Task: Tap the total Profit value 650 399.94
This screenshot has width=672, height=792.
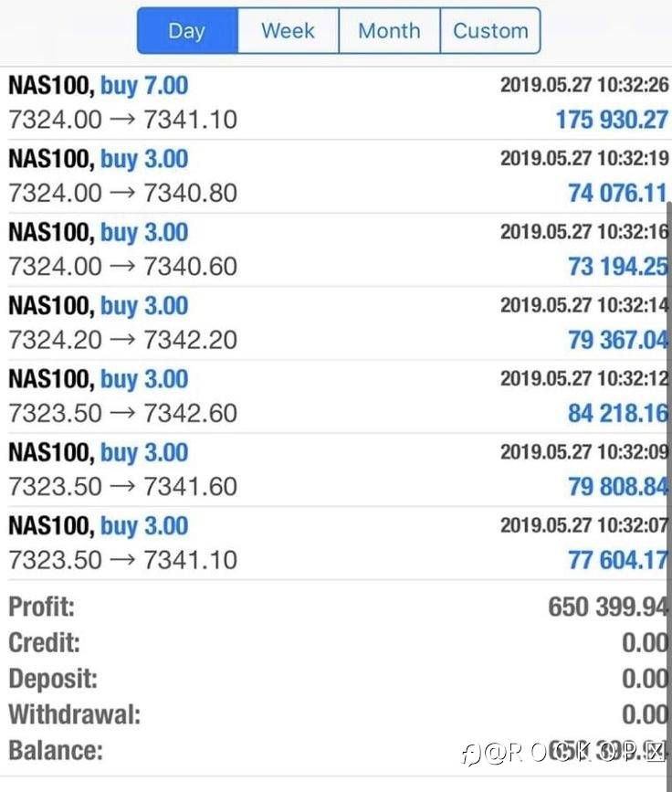Action: click(608, 607)
